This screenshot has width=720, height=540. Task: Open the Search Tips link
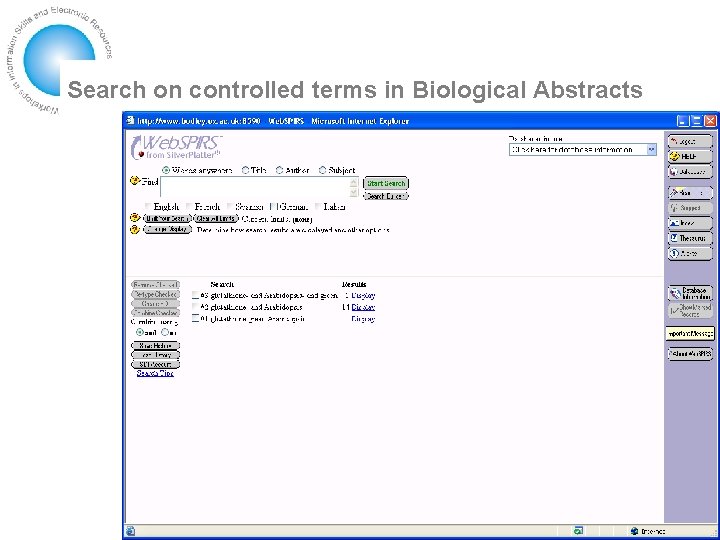(x=155, y=373)
